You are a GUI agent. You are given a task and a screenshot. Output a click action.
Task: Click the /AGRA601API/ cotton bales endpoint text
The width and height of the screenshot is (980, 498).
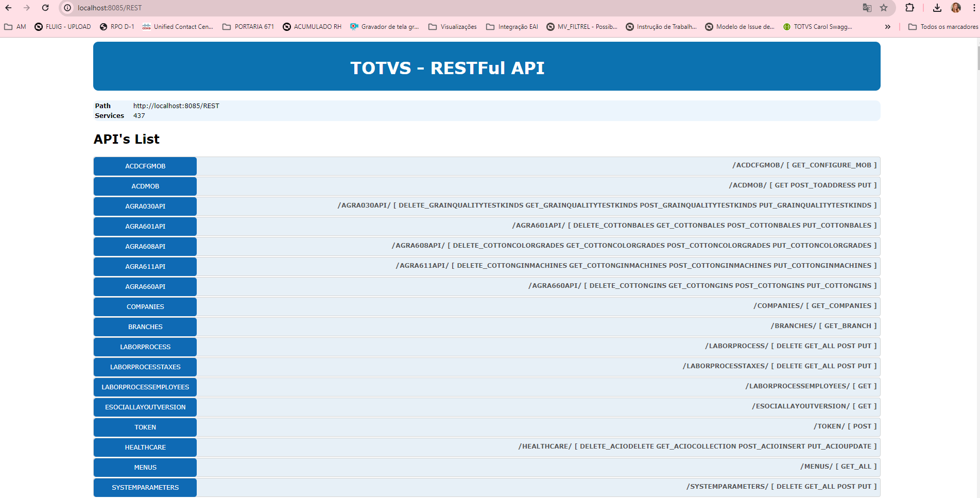(694, 226)
